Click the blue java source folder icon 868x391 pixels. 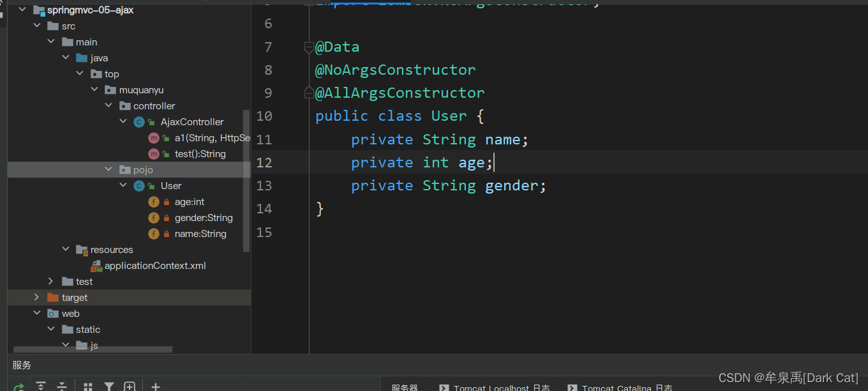tap(82, 57)
